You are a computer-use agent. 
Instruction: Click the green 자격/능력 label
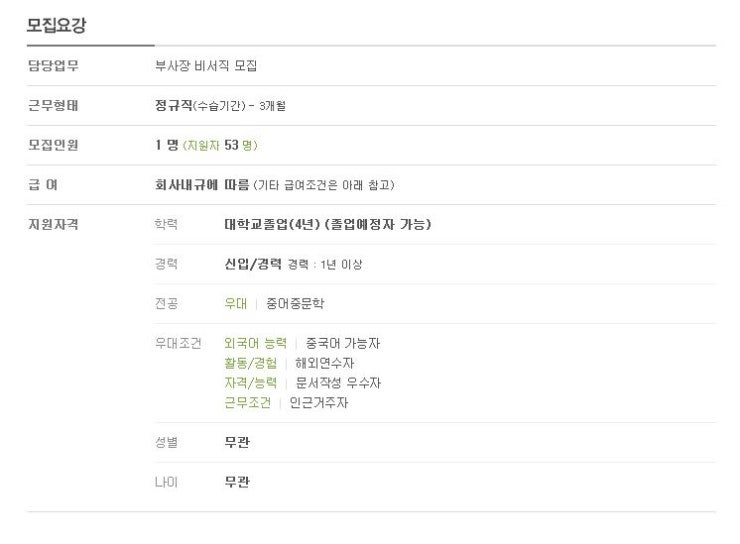[x=251, y=383]
